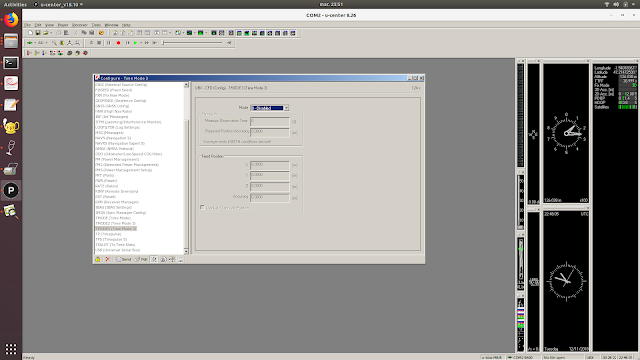The image size is (640, 360).
Task: Click the red Record button
Action: tap(118, 42)
